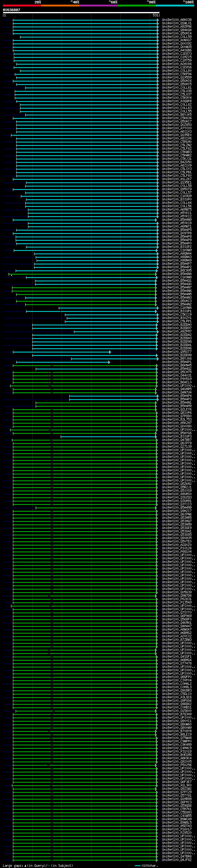Open hit UniRef100_Q84KQ4

point(177,30)
